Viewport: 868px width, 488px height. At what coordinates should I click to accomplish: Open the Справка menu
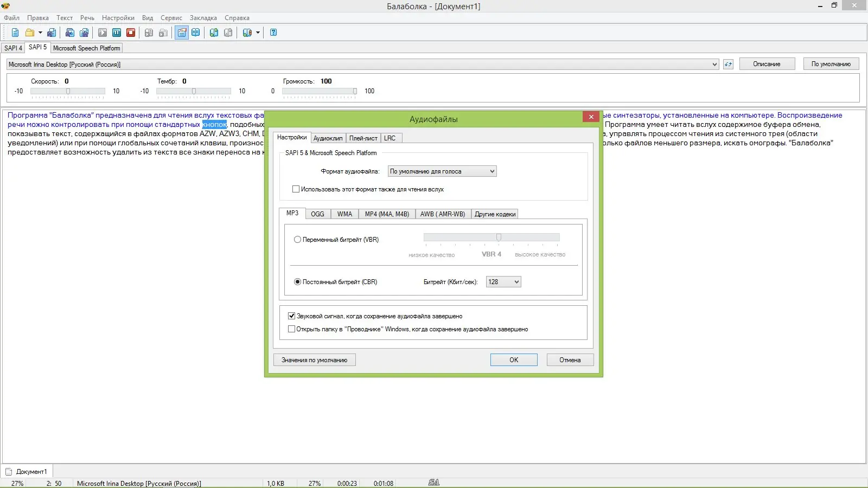(237, 18)
